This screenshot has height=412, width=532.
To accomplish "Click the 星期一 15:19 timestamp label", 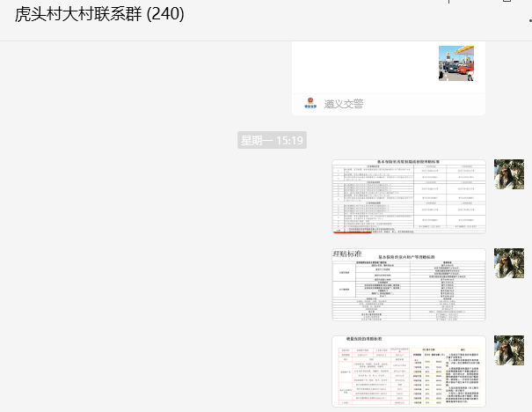I will click(272, 140).
